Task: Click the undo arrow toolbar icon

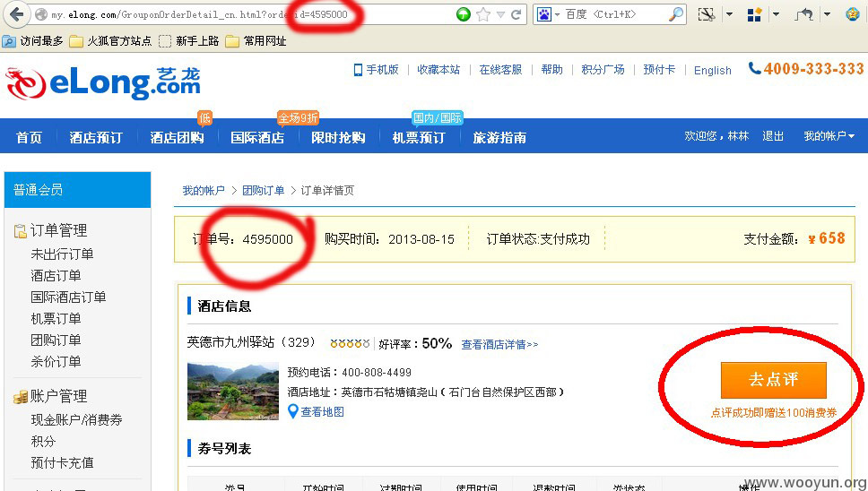Action: click(804, 14)
